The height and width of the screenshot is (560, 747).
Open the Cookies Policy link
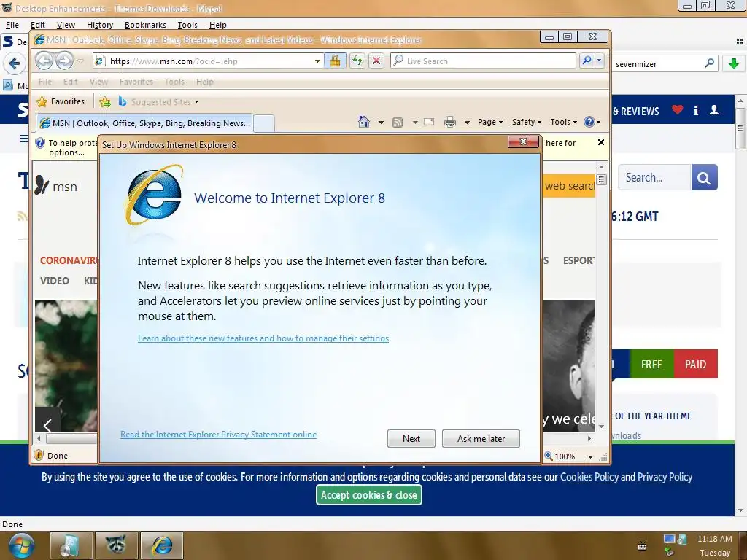pyautogui.click(x=589, y=477)
